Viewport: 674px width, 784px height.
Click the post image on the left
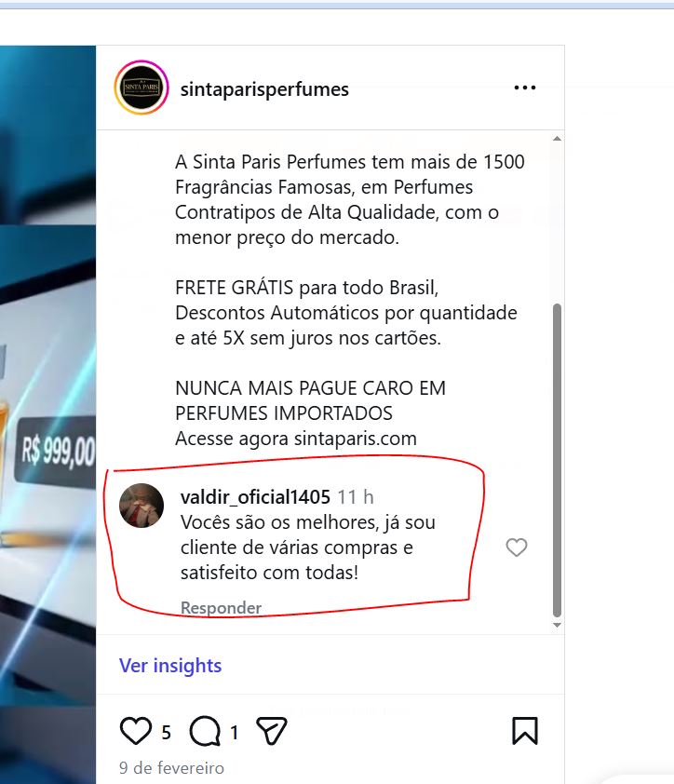(48, 414)
